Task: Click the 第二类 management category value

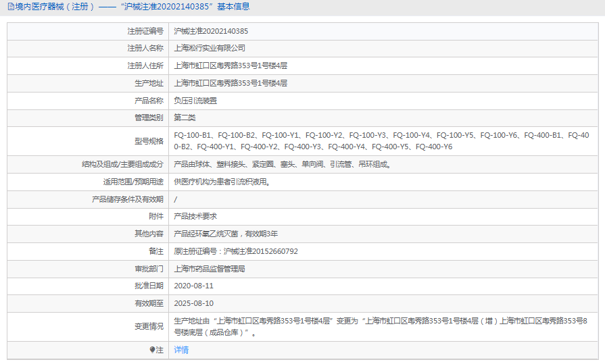Action: click(x=185, y=118)
